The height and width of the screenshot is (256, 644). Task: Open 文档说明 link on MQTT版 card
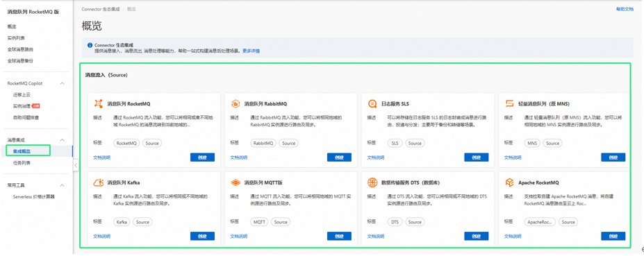pyautogui.click(x=238, y=237)
